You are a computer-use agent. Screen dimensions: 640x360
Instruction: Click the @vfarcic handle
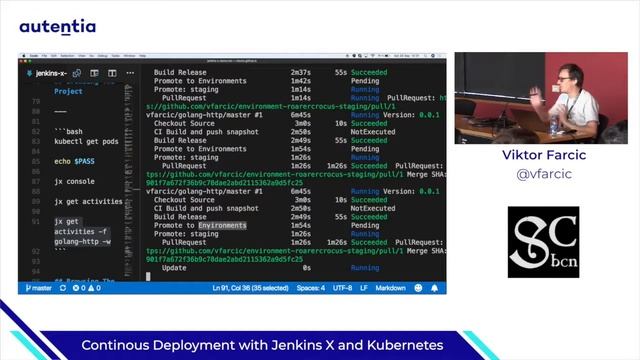pos(544,174)
